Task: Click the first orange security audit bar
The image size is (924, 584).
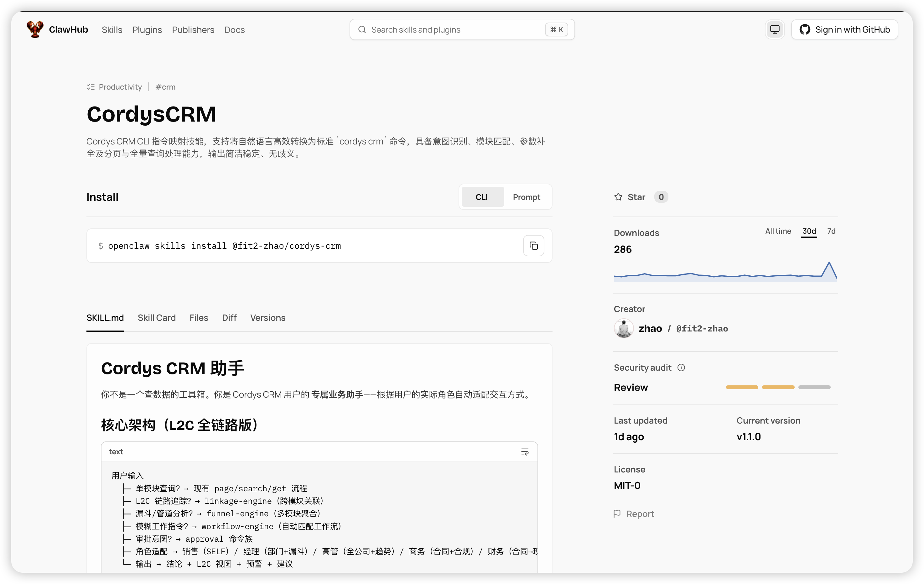Action: pos(742,387)
